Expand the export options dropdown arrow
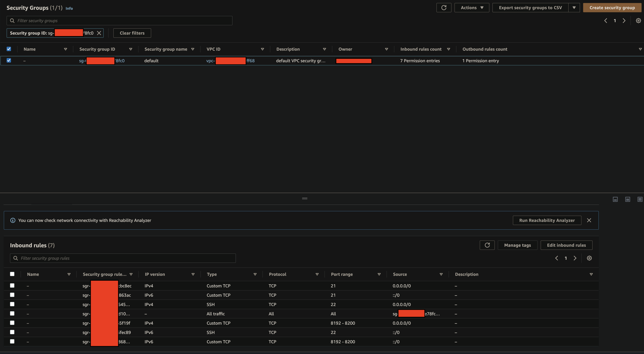The height and width of the screenshot is (354, 644). pyautogui.click(x=574, y=7)
